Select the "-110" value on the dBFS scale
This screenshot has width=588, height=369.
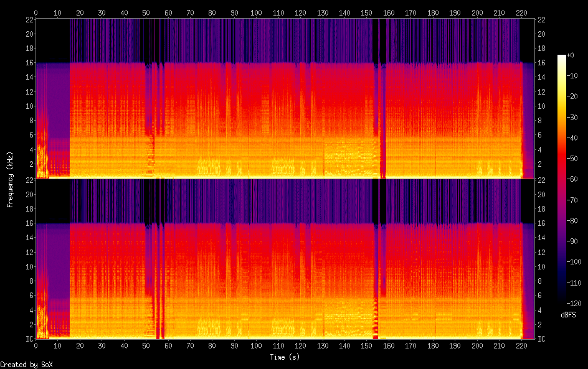coord(574,283)
